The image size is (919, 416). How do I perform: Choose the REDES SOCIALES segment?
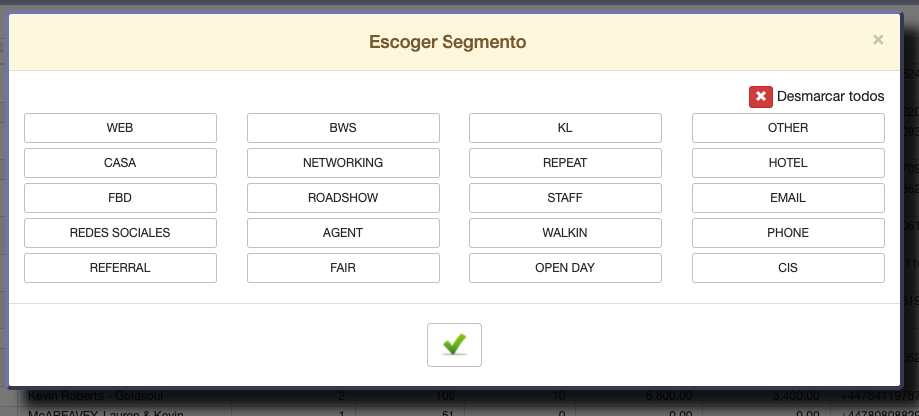tap(120, 233)
